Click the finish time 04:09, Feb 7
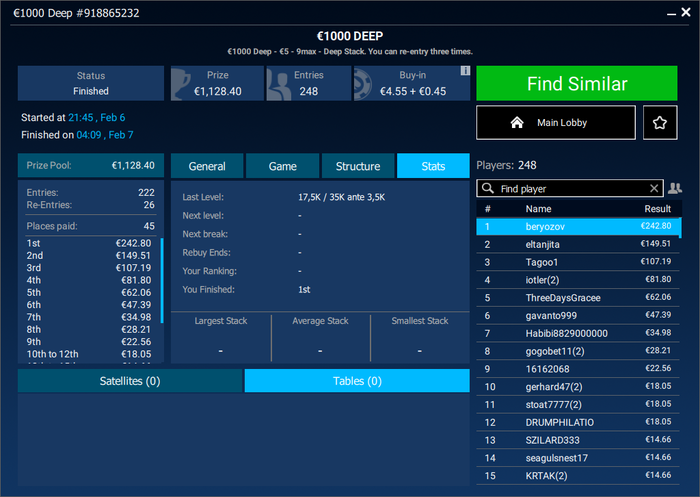This screenshot has width=700, height=497. (x=105, y=135)
